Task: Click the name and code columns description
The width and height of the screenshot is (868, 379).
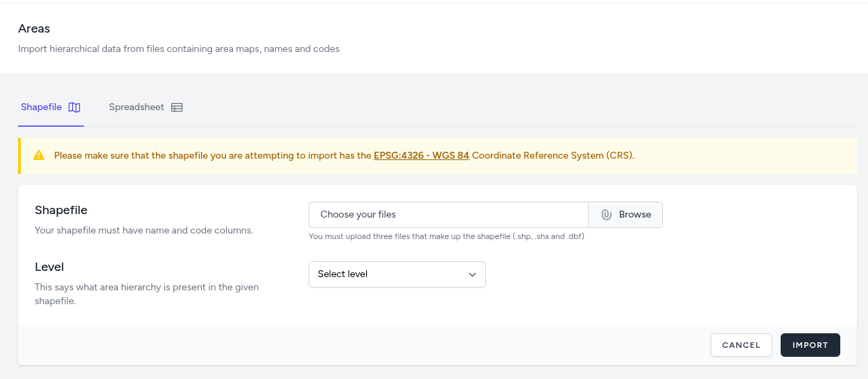Action: [144, 230]
